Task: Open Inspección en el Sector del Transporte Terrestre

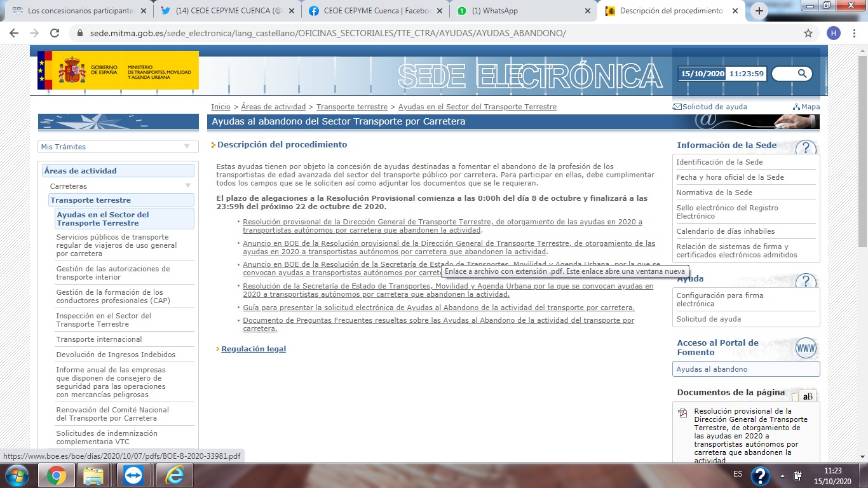Action: click(x=104, y=320)
